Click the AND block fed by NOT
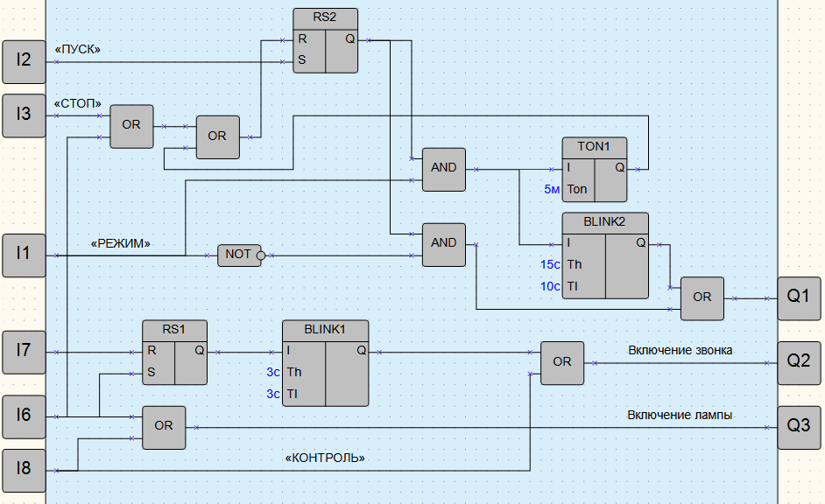The image size is (825, 504). coord(444,244)
